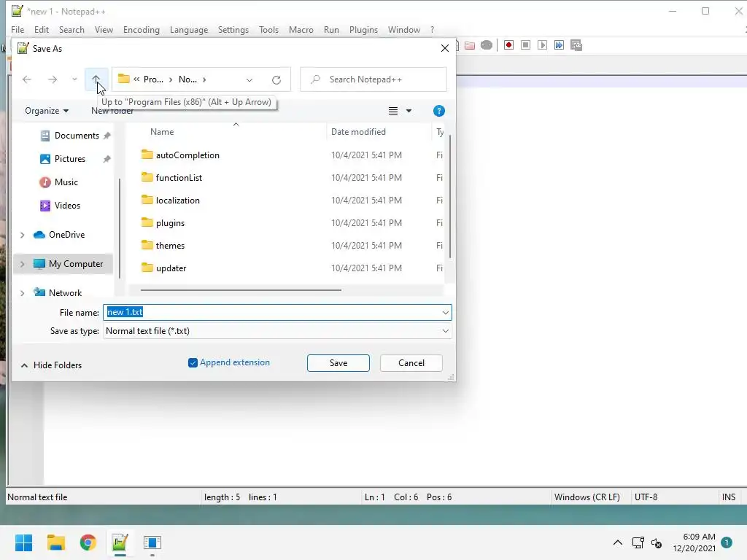Open File Explorer from the taskbar

coord(55,542)
